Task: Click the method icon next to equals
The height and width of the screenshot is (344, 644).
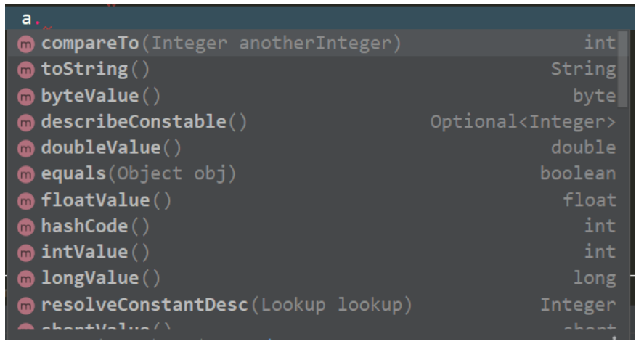Action: pos(25,174)
